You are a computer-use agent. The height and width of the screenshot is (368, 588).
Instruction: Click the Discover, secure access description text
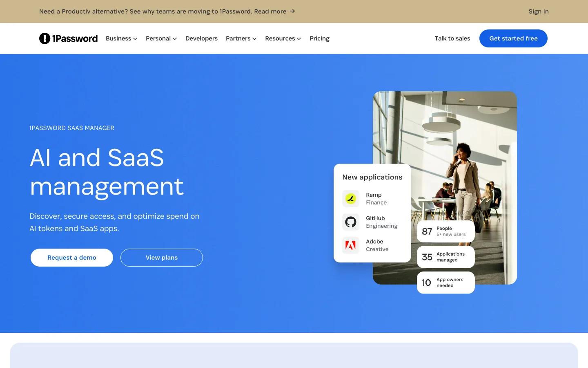click(114, 222)
